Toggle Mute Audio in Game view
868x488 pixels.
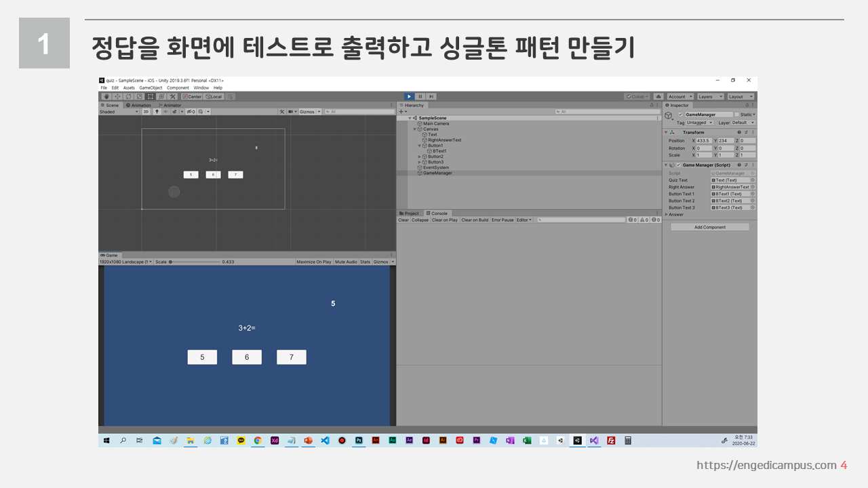coord(346,262)
